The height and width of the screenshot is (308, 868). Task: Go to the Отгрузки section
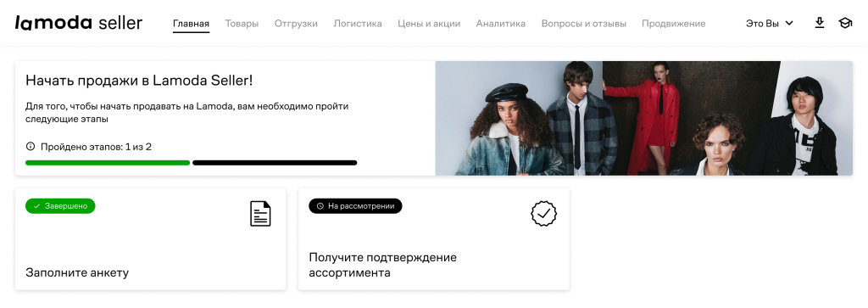[x=296, y=24]
